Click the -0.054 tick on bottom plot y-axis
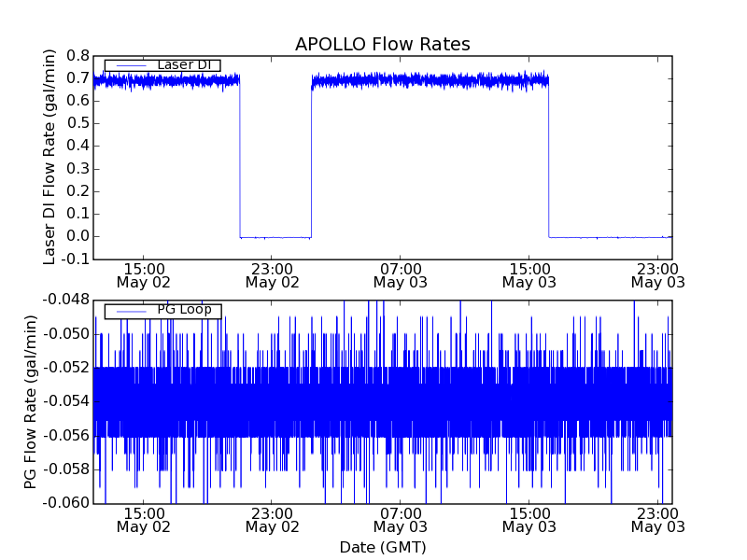Screen dimensions: 747x560 point(65,401)
